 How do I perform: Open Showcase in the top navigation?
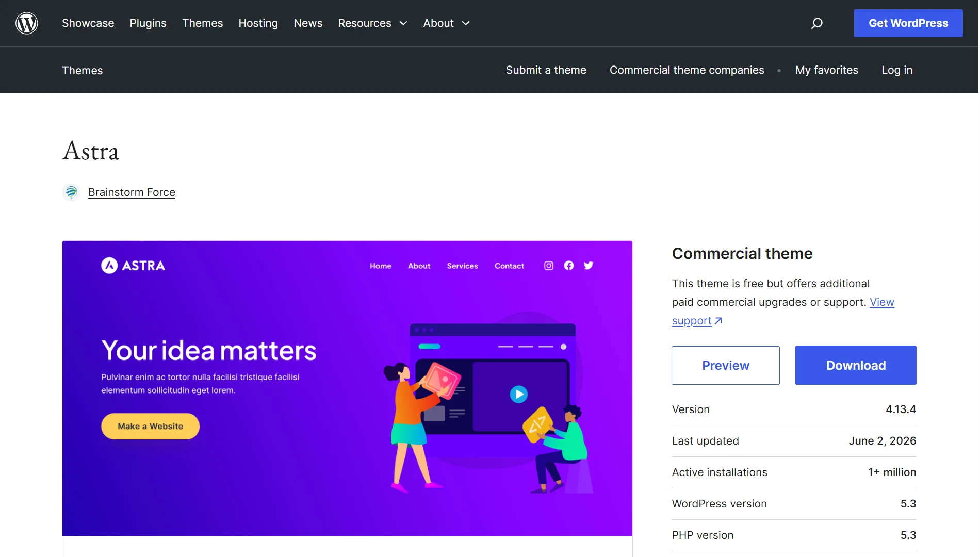[x=88, y=23]
